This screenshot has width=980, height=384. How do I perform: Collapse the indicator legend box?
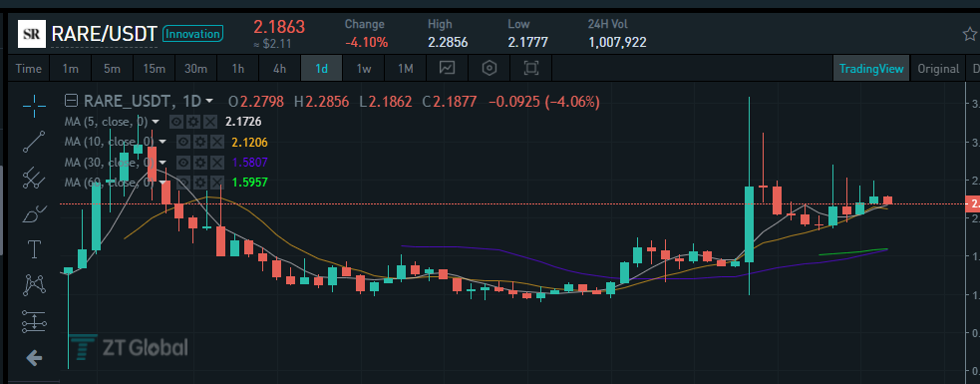click(x=72, y=101)
